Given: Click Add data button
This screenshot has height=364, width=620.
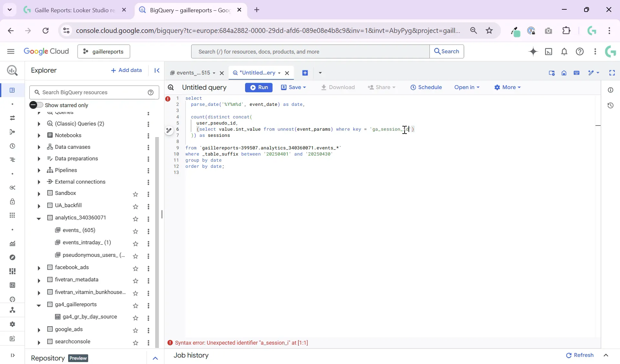Looking at the screenshot, I should click(126, 70).
